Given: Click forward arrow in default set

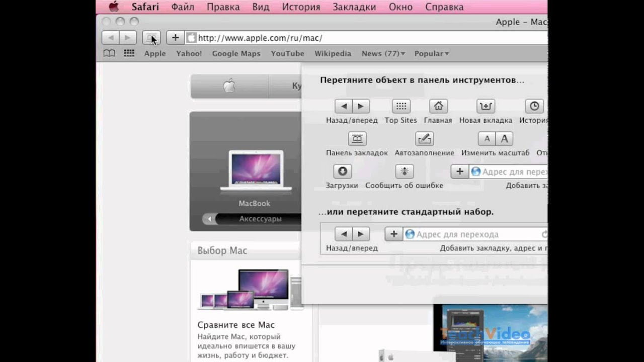Looking at the screenshot, I should pos(361,234).
